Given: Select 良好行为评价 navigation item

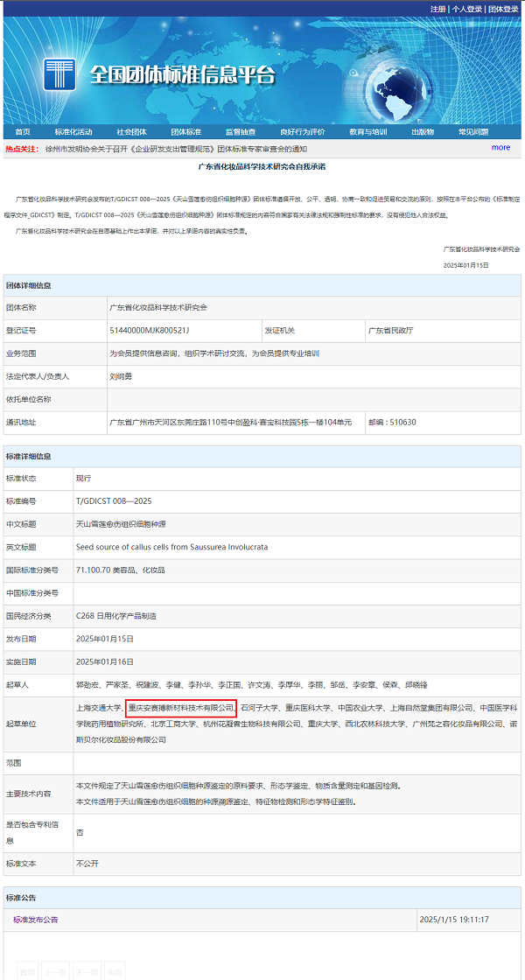Looking at the screenshot, I should tap(303, 132).
